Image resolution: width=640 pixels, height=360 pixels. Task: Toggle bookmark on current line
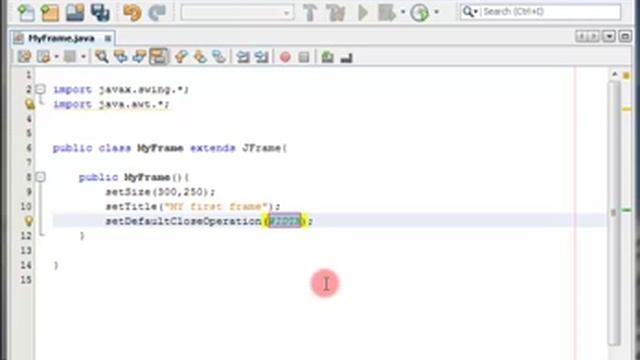[x=219, y=56]
